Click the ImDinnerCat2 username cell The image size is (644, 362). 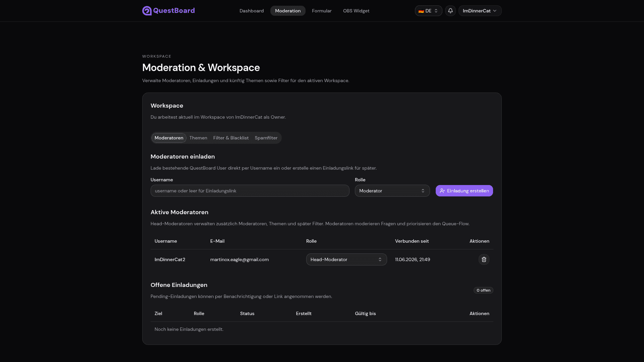[170, 259]
